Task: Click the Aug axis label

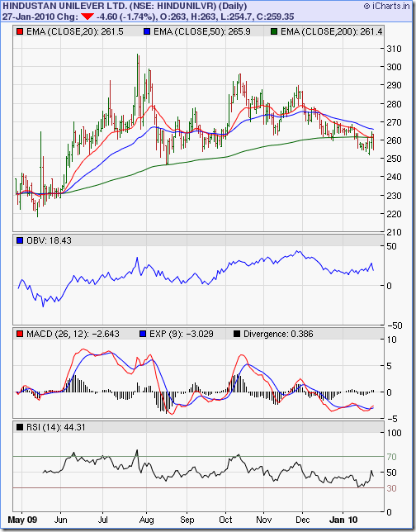Action: pyautogui.click(x=146, y=520)
